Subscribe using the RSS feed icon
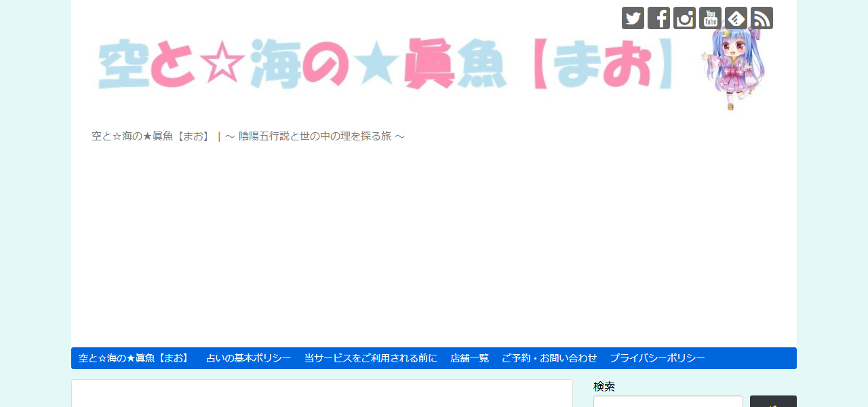 coord(762,18)
